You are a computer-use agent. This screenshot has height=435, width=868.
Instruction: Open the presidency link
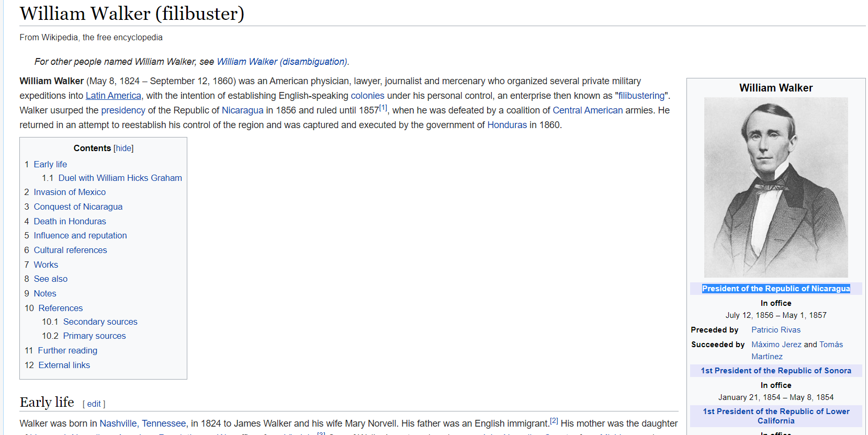[123, 110]
